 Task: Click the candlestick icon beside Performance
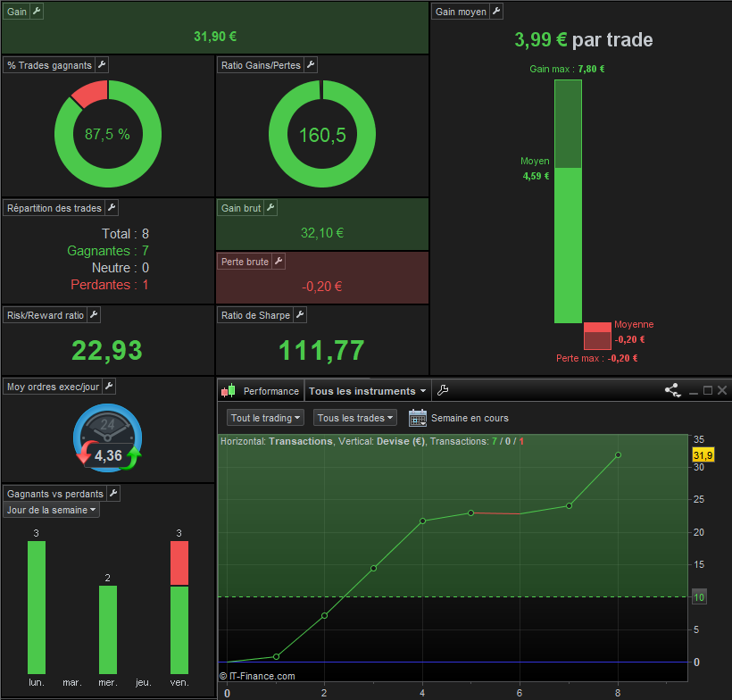coord(229,391)
